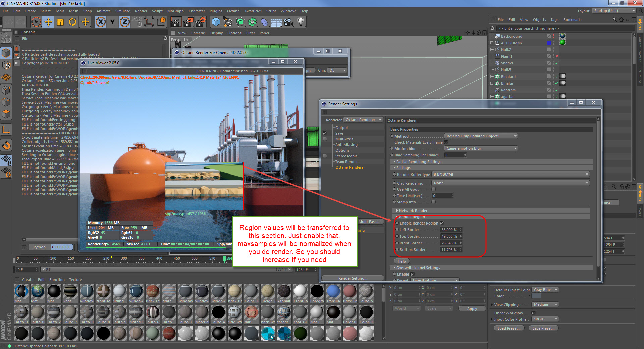Screen dimensions: 644x349
Task: Open the Renderer dropdown showing Octane Renderer
Action: tap(364, 120)
